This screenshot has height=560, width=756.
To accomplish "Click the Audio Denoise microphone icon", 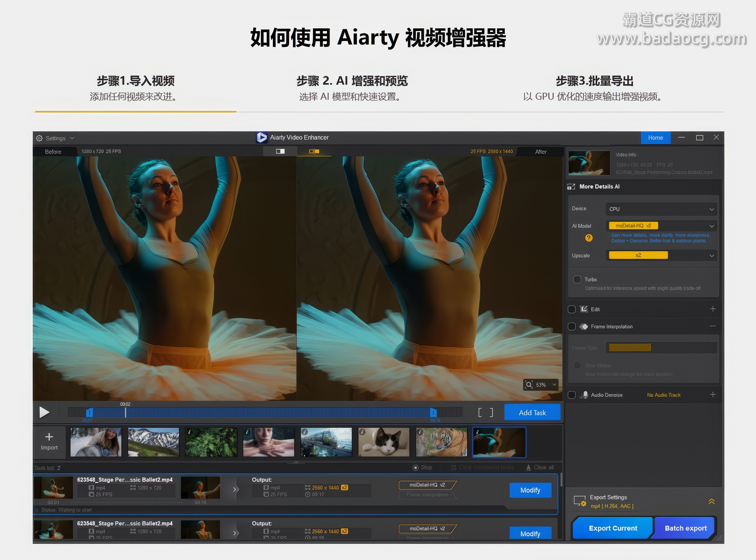I will point(584,395).
